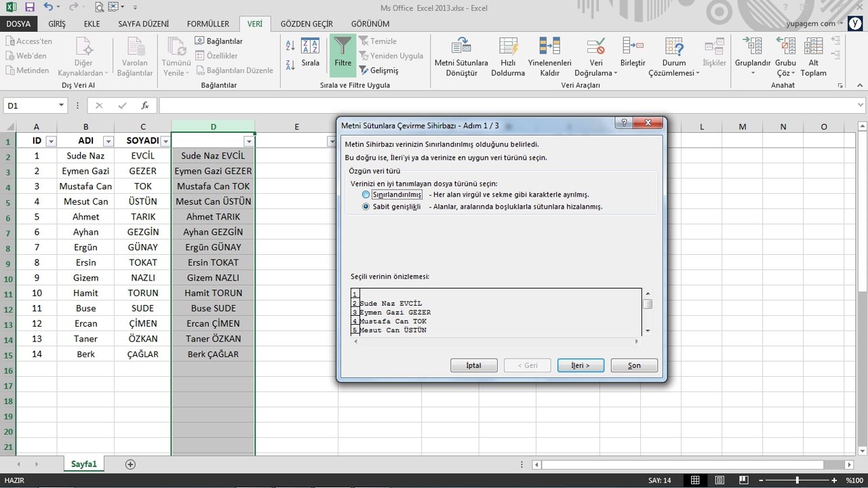Click Temizle to clear the filter
The width and height of the screenshot is (868, 488).
pyautogui.click(x=378, y=41)
